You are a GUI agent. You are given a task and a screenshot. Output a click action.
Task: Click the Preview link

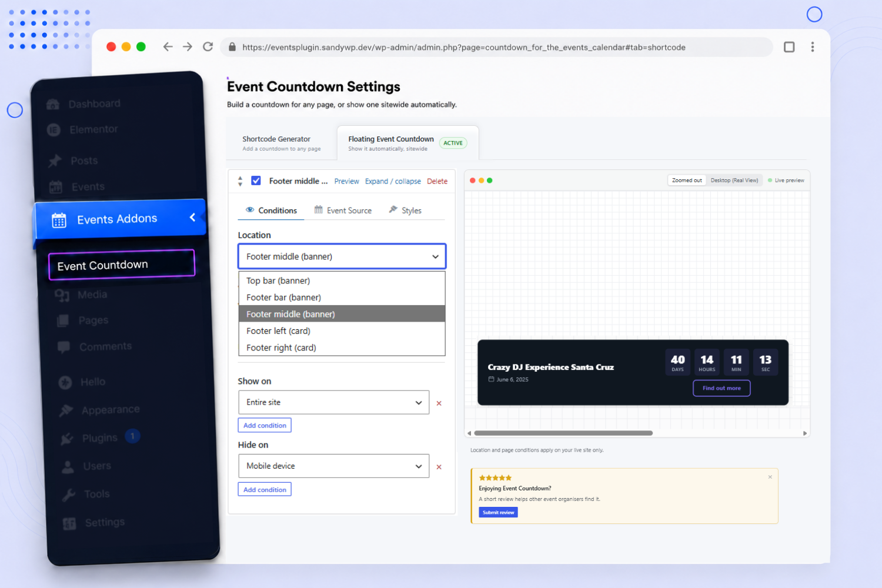(346, 181)
